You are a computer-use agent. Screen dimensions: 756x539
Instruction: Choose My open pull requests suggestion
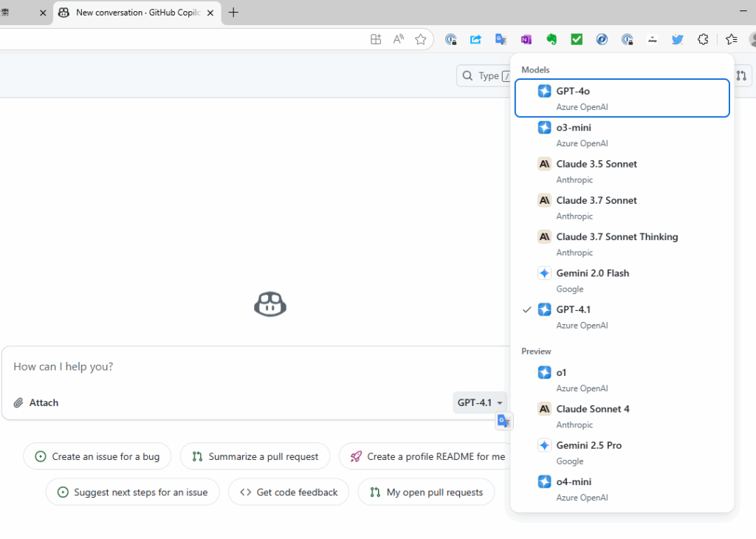tap(426, 492)
